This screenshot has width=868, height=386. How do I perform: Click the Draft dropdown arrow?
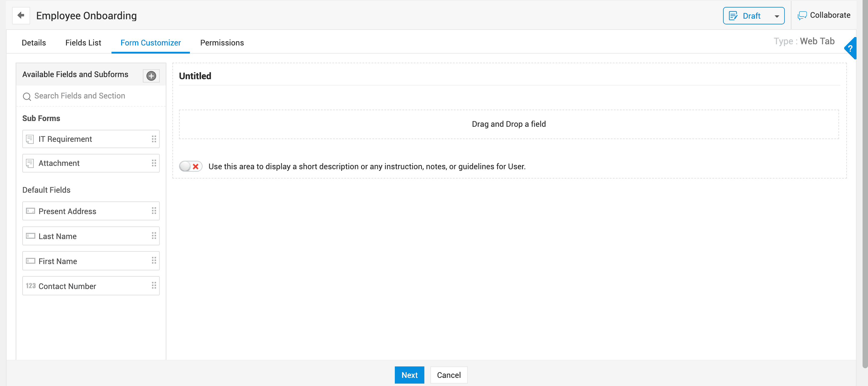coord(776,16)
